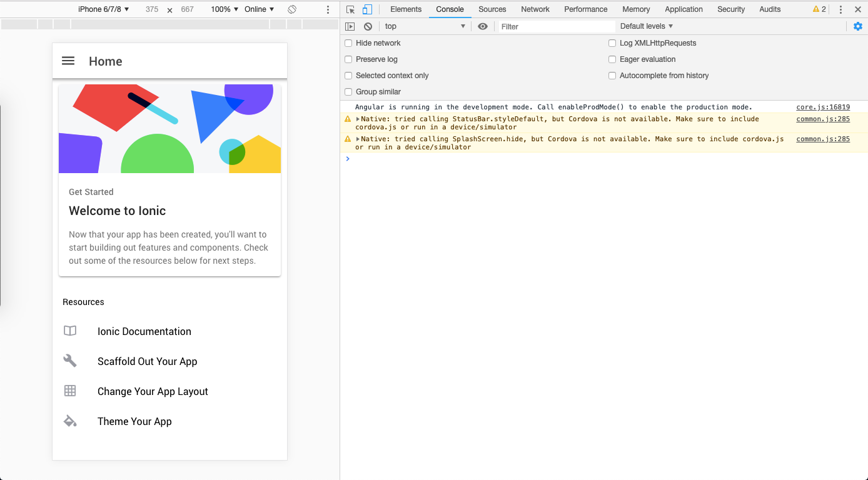Click the console prompt input line
Viewport: 868px width, 480px height.
click(x=604, y=159)
